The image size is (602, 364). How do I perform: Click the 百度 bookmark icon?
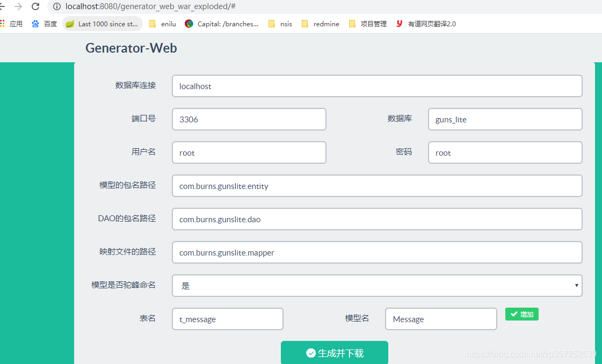(35, 24)
